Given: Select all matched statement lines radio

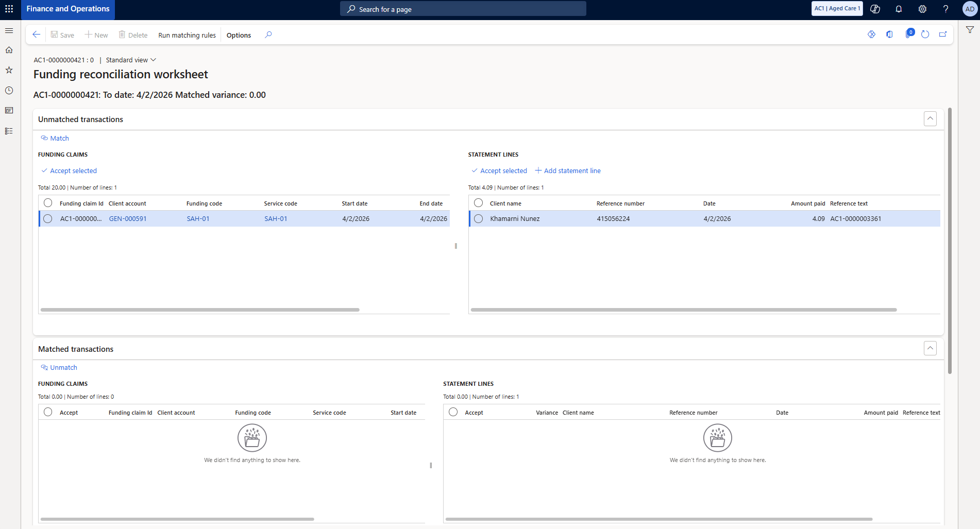Looking at the screenshot, I should coord(453,412).
